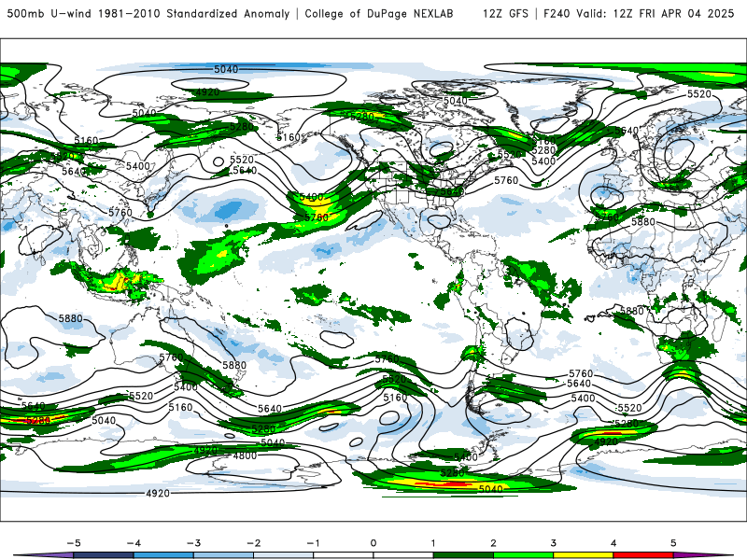Viewport: 747px width, 560px height.
Task: Click the '5' colorbar tick label
Action: point(673,543)
